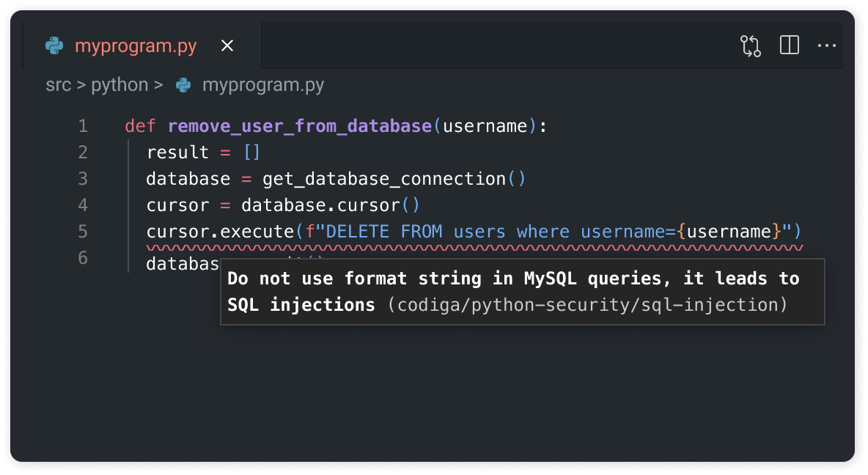Open the python folder breadcrumb dropdown
This screenshot has width=868, height=475.
(x=120, y=84)
